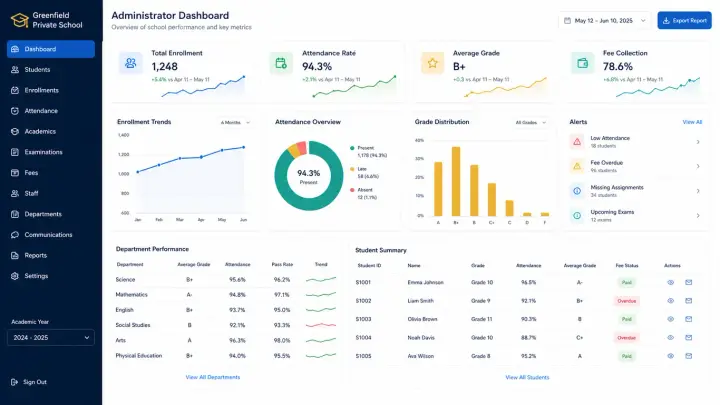Click the Examinations sidebar icon

point(15,152)
